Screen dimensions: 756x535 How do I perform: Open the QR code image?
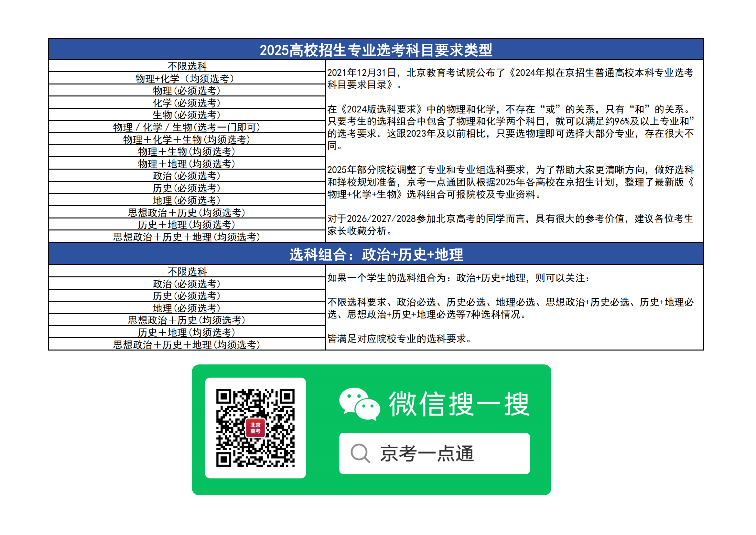click(x=255, y=428)
